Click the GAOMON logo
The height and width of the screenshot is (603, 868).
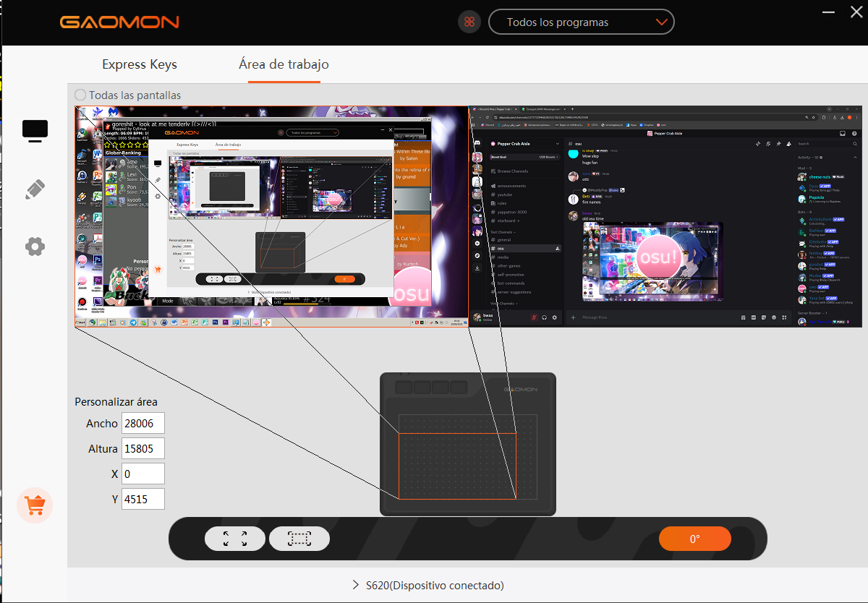coord(119,22)
